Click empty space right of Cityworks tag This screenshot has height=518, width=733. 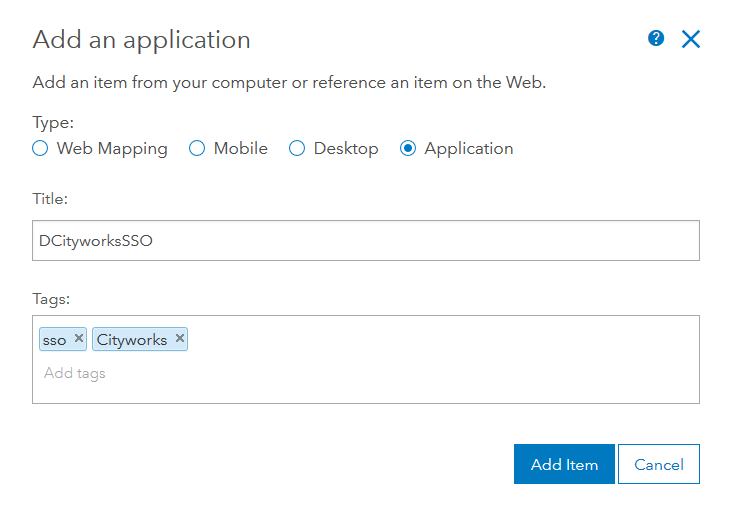click(x=440, y=340)
